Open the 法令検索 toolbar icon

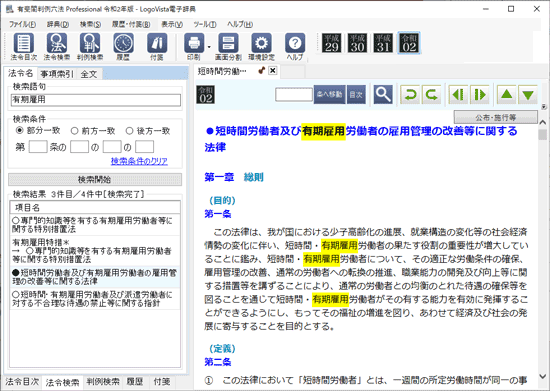(x=57, y=47)
